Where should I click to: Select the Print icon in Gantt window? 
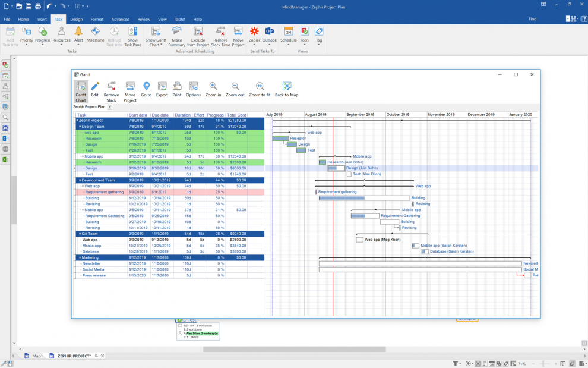pyautogui.click(x=178, y=86)
